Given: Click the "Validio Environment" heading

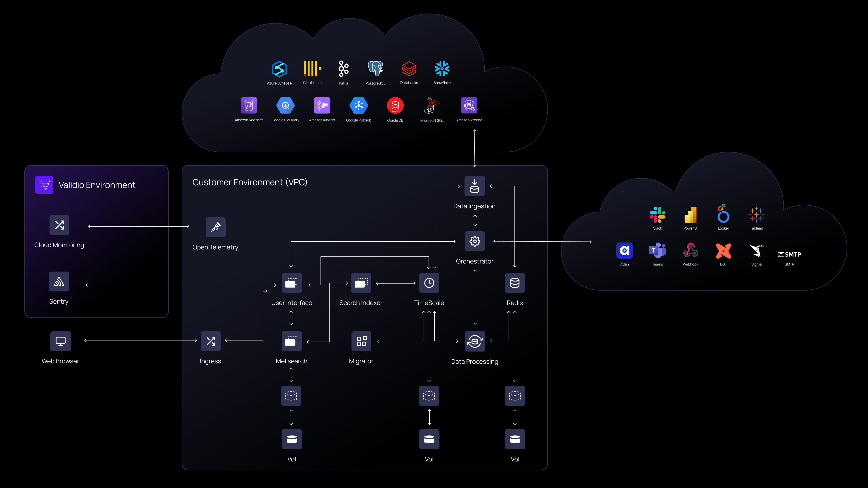Looking at the screenshot, I should coord(97,185).
